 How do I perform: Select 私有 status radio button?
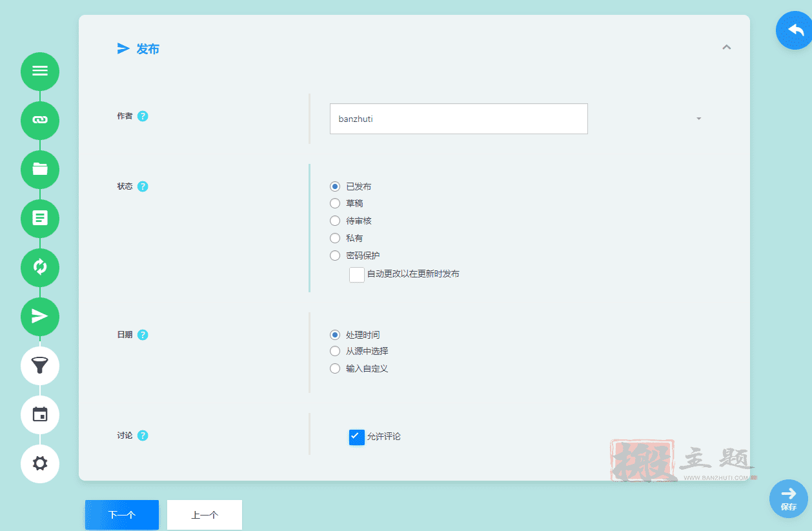tap(335, 238)
